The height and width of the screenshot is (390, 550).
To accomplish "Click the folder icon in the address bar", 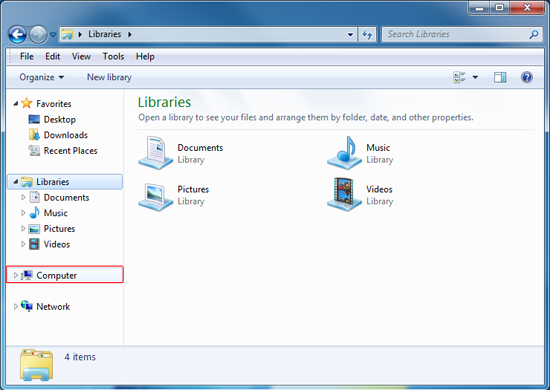I will [x=67, y=34].
